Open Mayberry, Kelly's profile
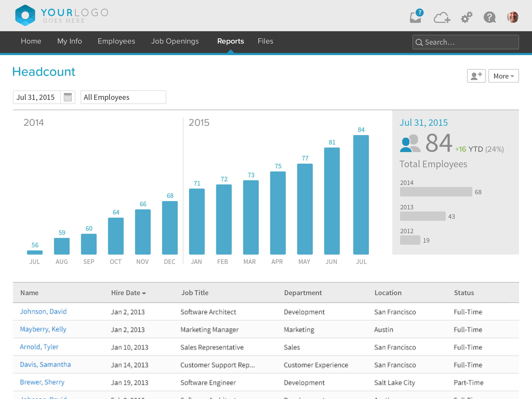Image resolution: width=532 pixels, height=399 pixels. pyautogui.click(x=43, y=329)
